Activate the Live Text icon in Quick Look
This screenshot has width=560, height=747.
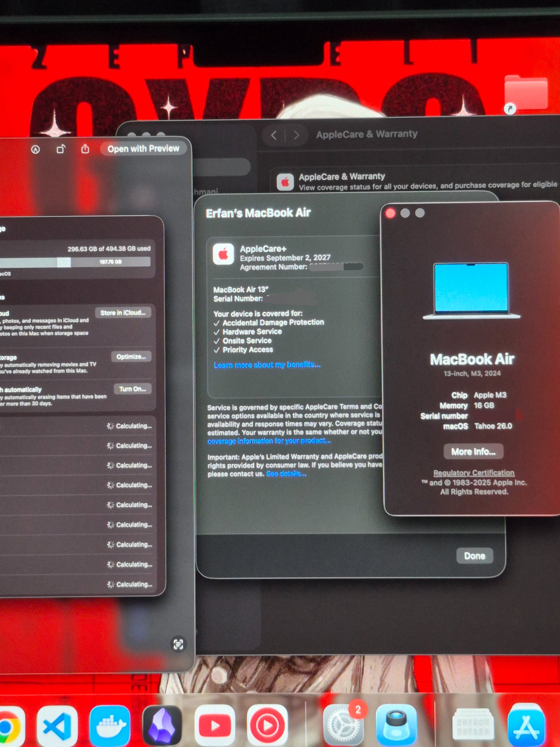[178, 645]
